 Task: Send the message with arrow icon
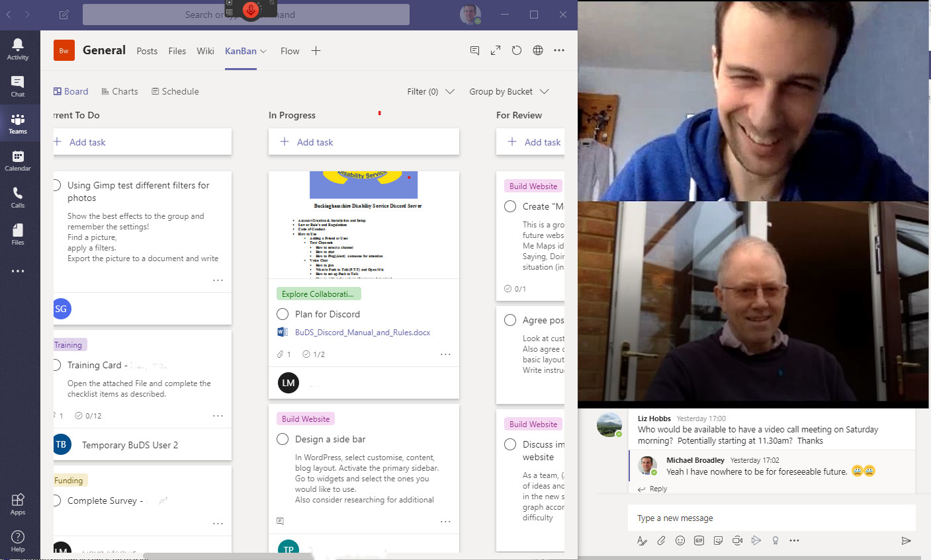point(907,540)
